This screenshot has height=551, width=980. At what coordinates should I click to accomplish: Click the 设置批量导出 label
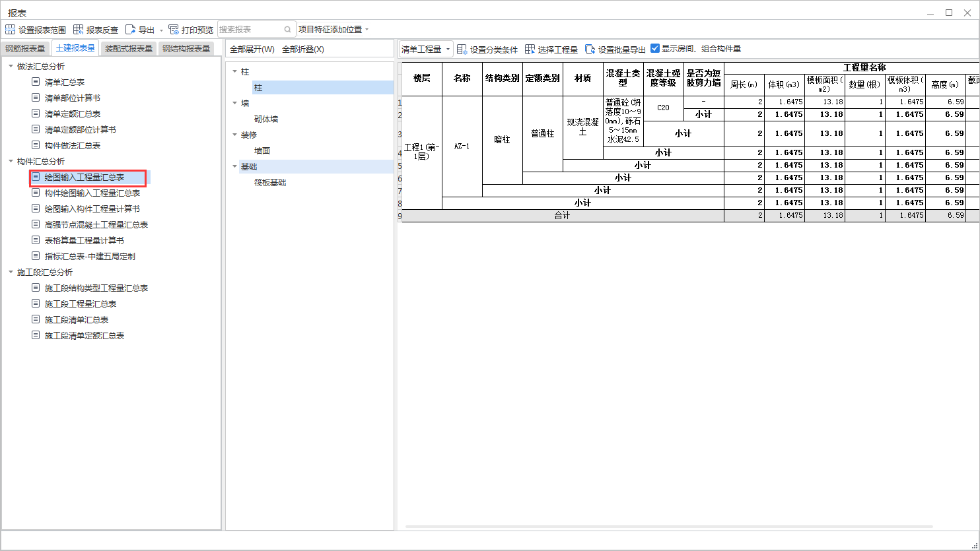(x=622, y=49)
